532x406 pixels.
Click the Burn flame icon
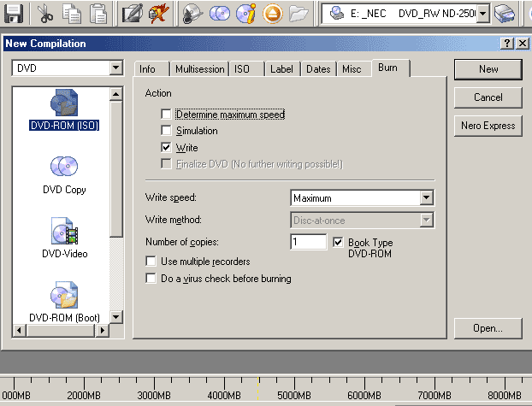(x=159, y=14)
